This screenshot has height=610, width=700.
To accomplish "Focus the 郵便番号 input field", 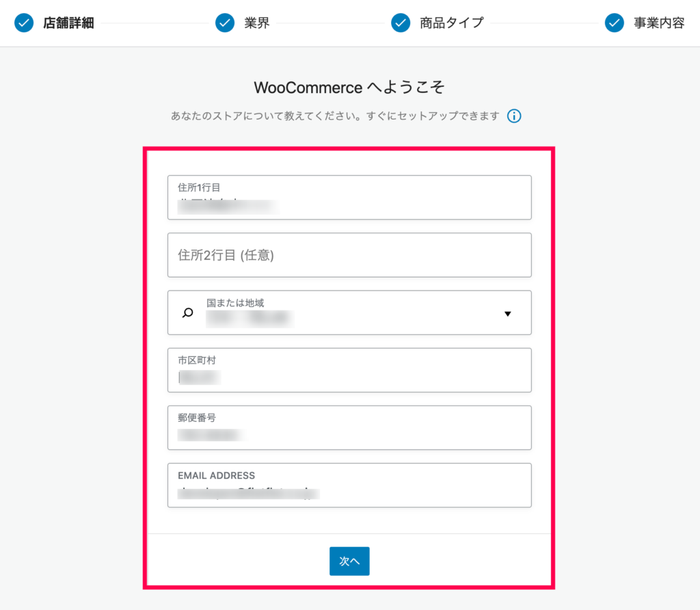I will [x=349, y=428].
